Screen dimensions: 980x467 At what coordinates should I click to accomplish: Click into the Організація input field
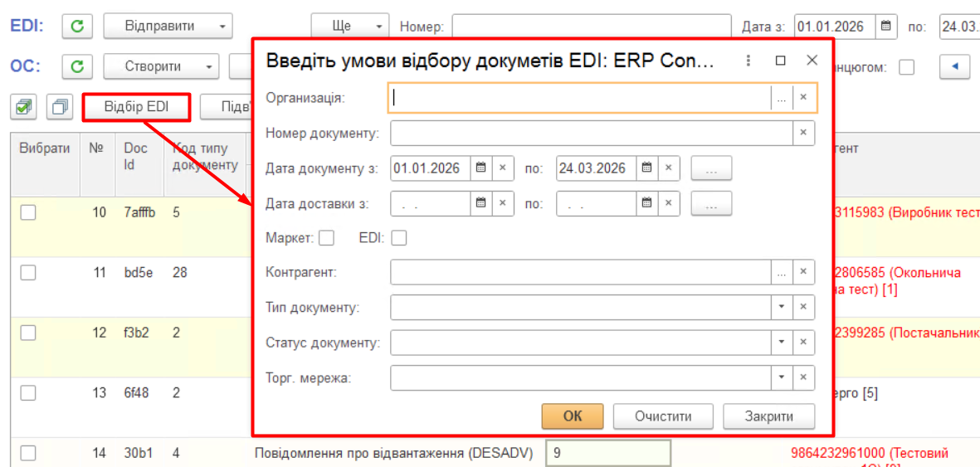[x=579, y=98]
